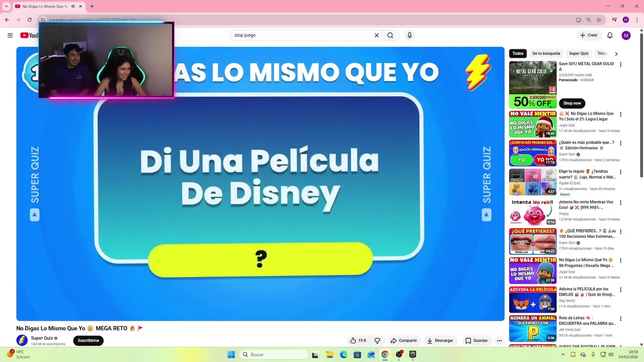Viewport: 644px width, 362px height.
Task: Open the ¿QUÉ PREFIERES? video thumbnail
Action: click(x=533, y=241)
